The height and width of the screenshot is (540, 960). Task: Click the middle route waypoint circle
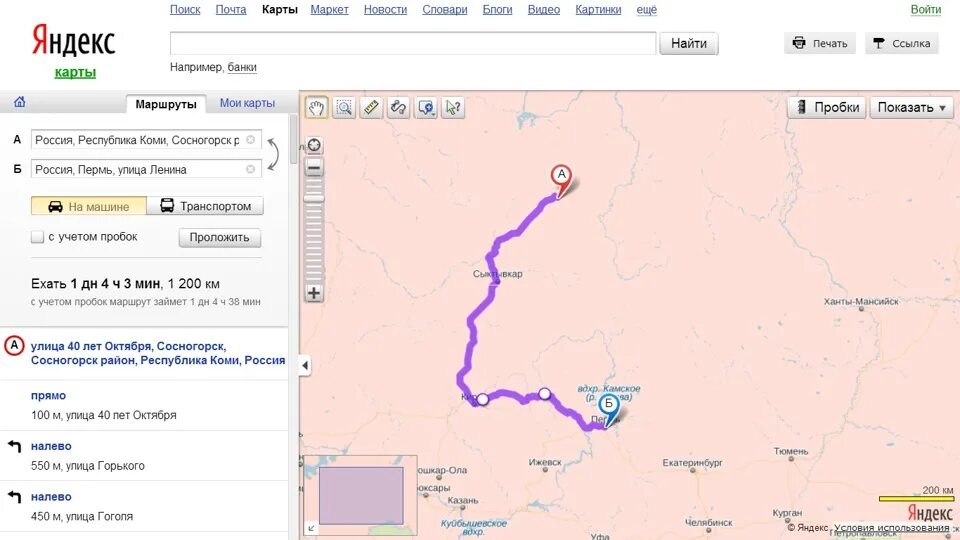tap(544, 394)
